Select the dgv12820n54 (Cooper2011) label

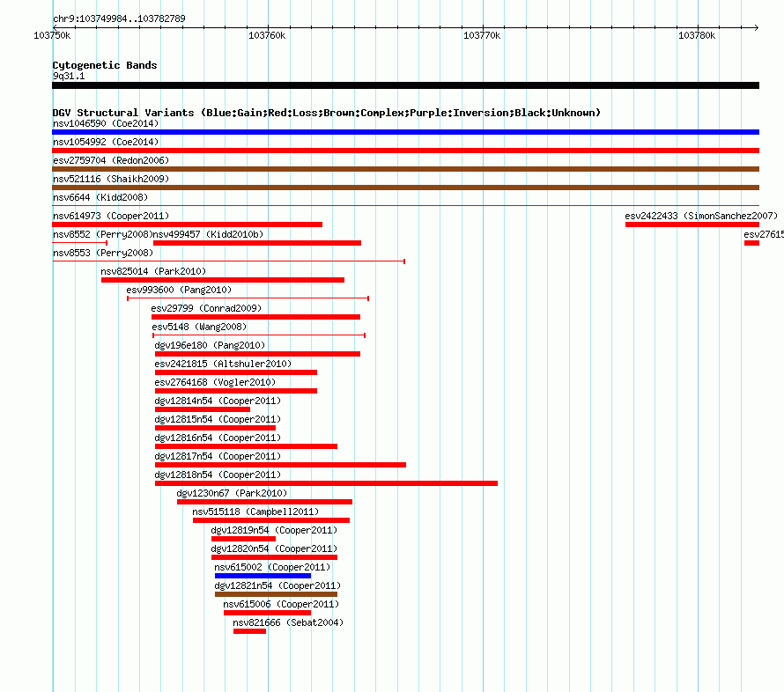[x=274, y=548]
